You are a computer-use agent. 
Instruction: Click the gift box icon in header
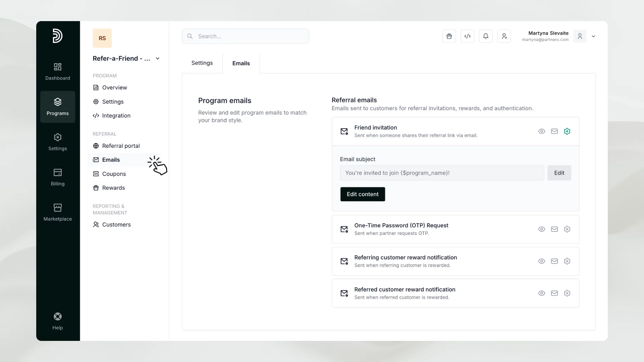click(449, 36)
